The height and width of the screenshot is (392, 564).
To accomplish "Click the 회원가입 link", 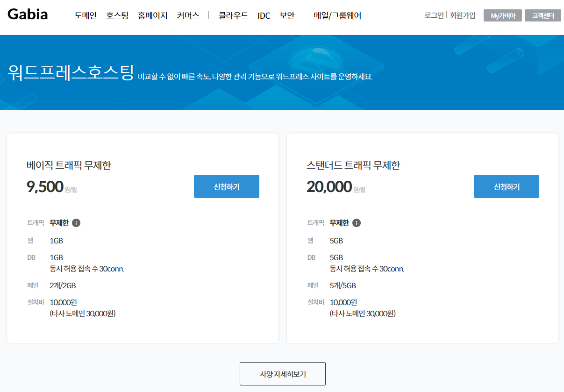I will [462, 15].
